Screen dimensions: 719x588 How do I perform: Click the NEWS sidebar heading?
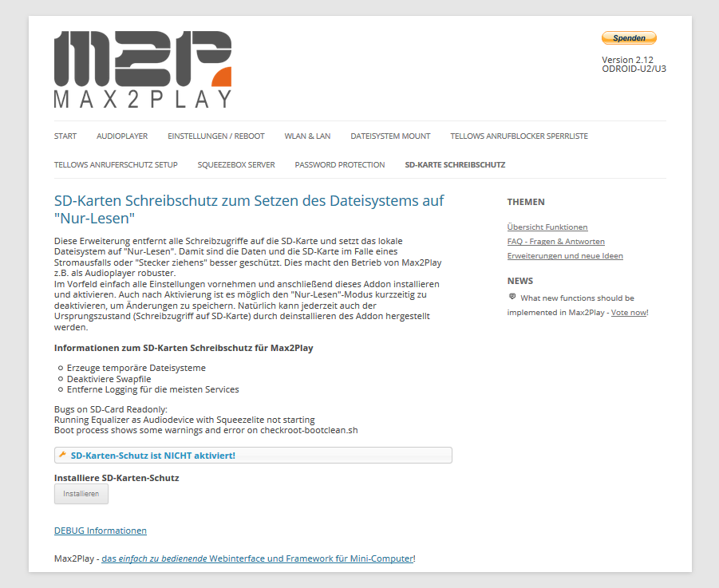coord(520,281)
